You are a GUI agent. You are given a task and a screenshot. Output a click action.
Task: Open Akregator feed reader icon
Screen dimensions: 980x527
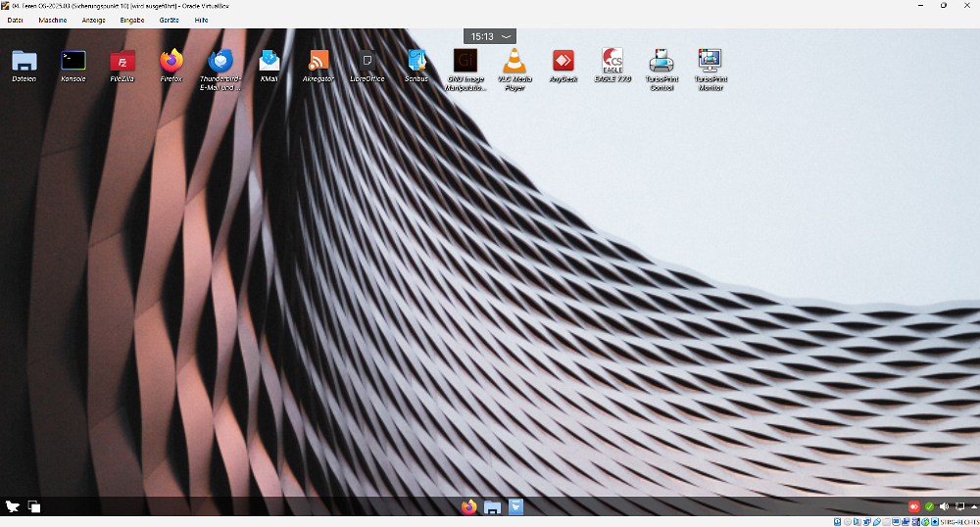click(x=318, y=62)
